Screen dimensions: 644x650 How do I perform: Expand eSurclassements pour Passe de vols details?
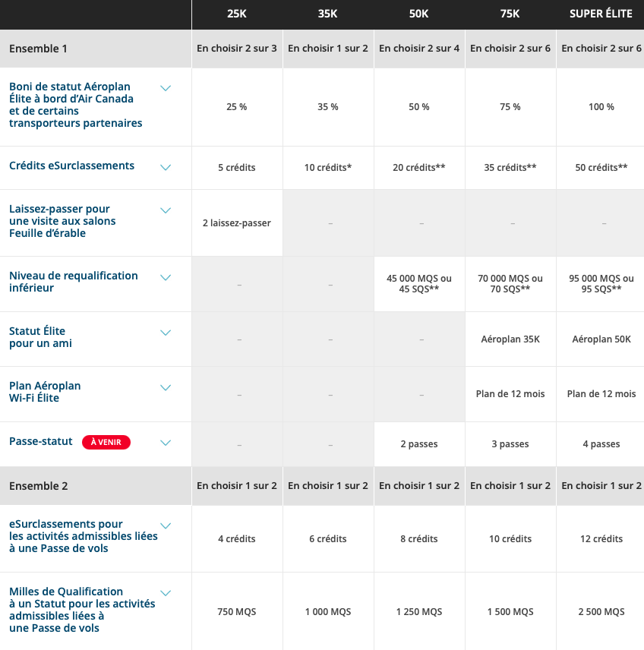click(166, 525)
